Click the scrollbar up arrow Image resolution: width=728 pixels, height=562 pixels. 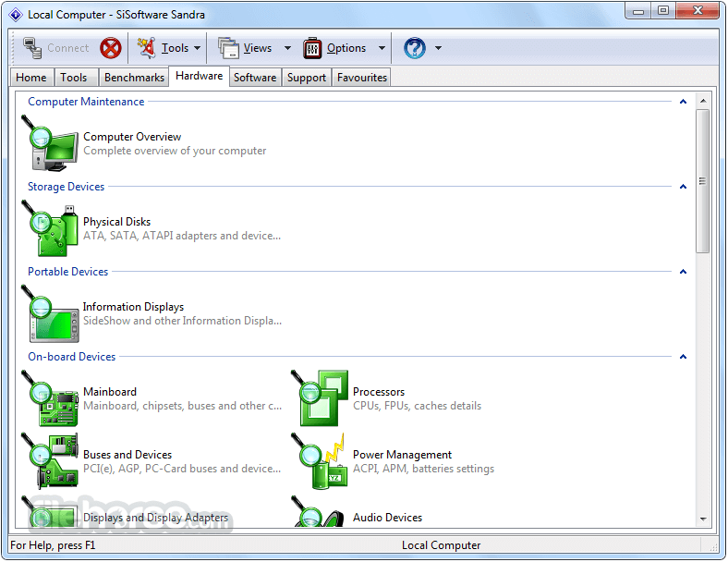coord(703,101)
